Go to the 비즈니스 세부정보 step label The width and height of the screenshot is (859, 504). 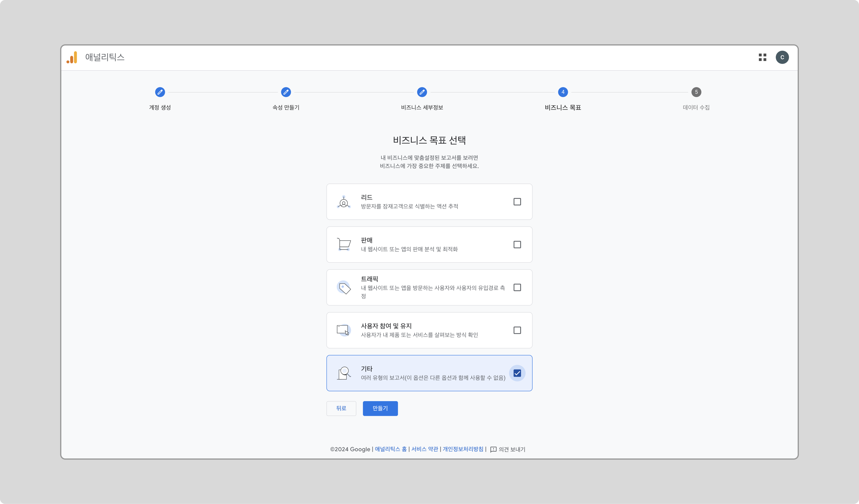[422, 107]
